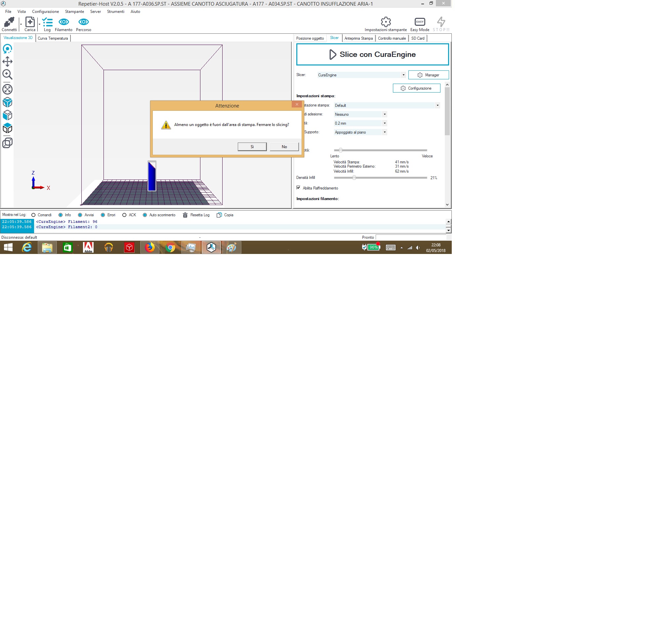Uncheck Abilita Raffreddamento checkbox
Viewport: 672px width, 622px height.
[298, 188]
